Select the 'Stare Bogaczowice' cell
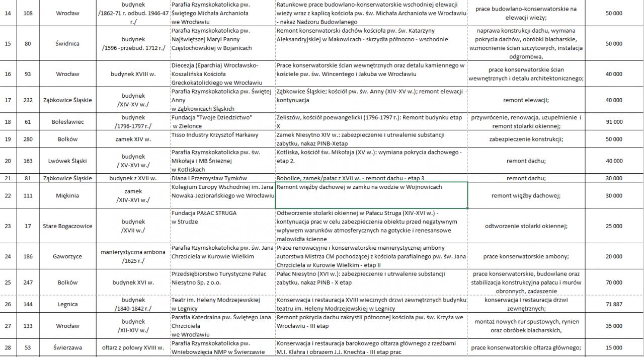644x357 pixels. [x=67, y=226]
